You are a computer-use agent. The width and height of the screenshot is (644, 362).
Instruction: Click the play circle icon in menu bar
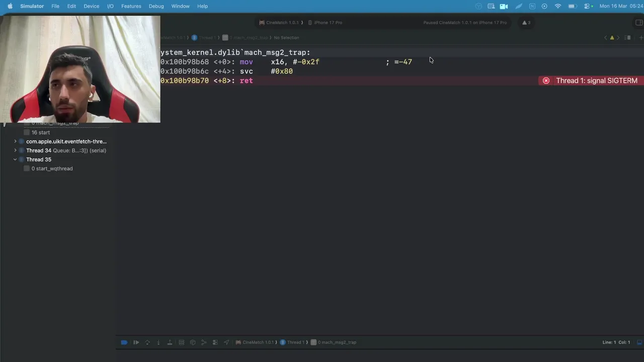[x=544, y=6]
